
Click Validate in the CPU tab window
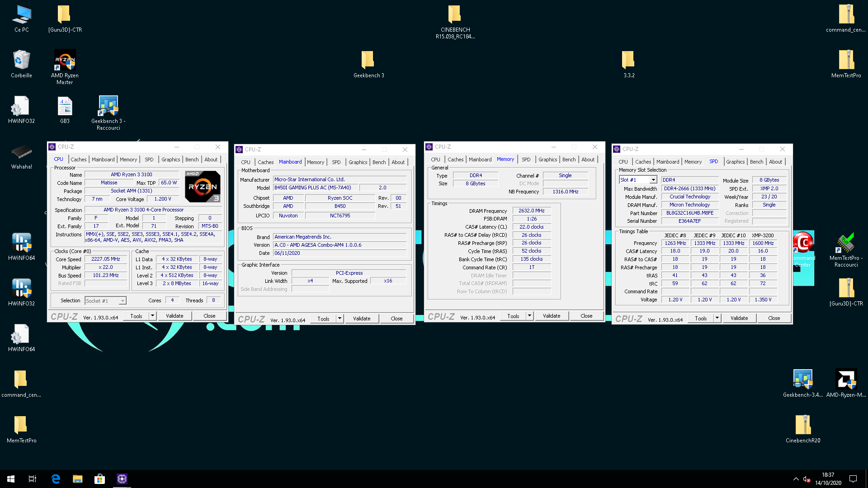(175, 316)
